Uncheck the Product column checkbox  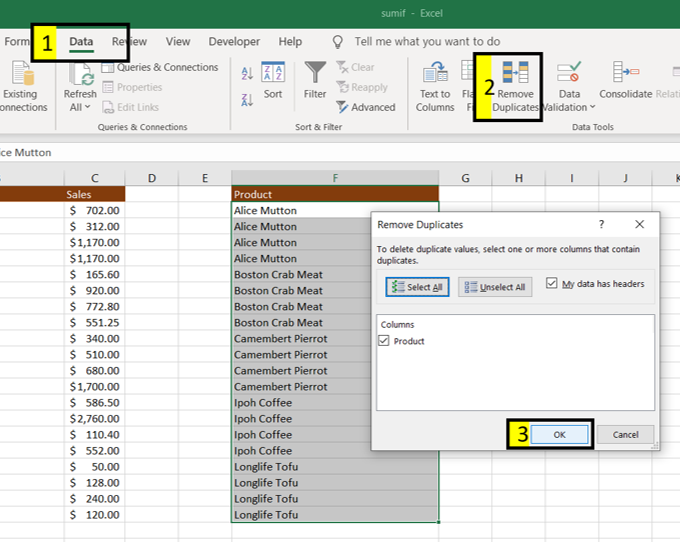(x=385, y=341)
